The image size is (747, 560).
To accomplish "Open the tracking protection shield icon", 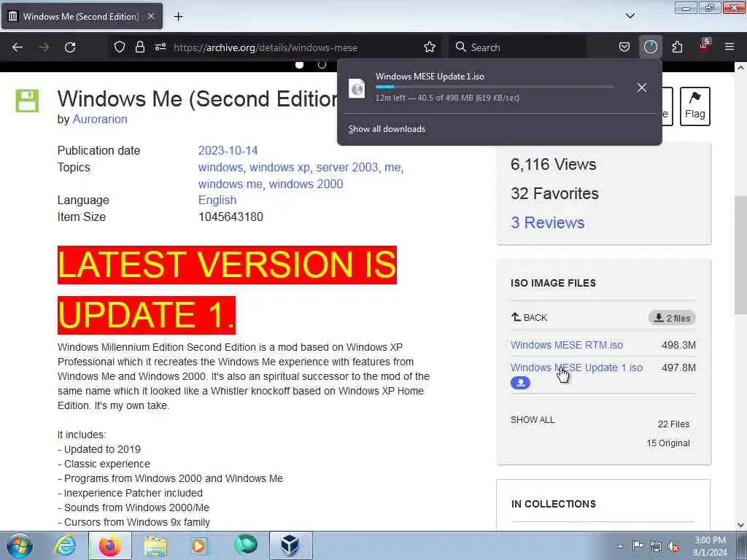I will (x=120, y=47).
